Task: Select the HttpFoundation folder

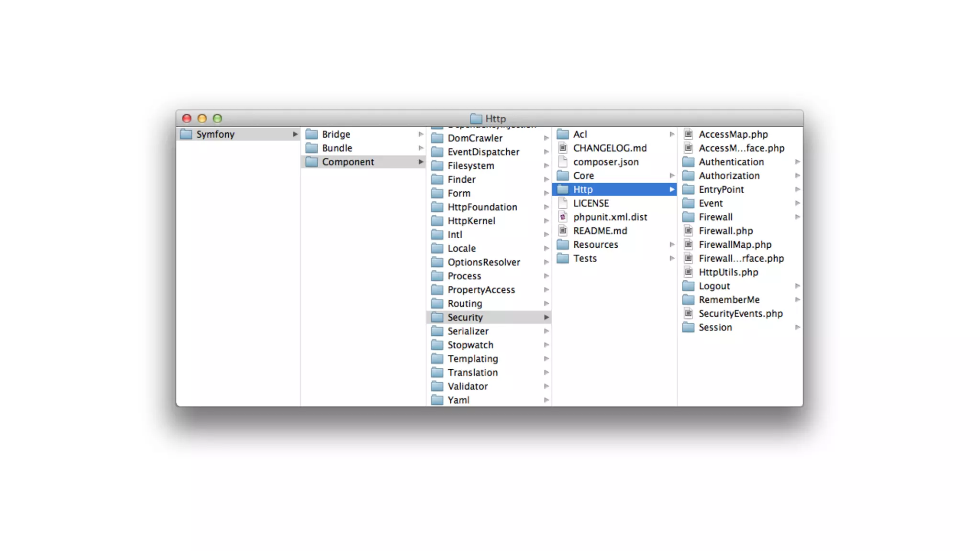Action: coord(482,207)
